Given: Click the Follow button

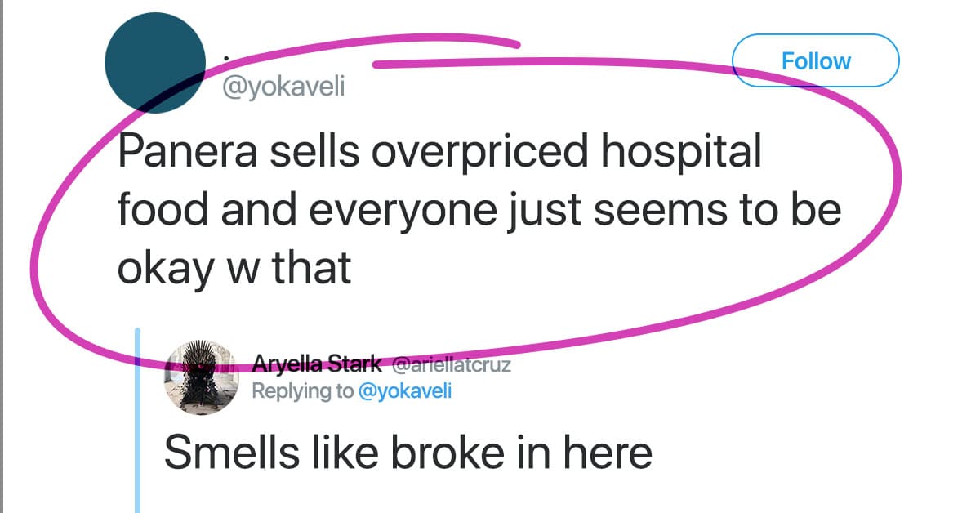Looking at the screenshot, I should pyautogui.click(x=816, y=61).
